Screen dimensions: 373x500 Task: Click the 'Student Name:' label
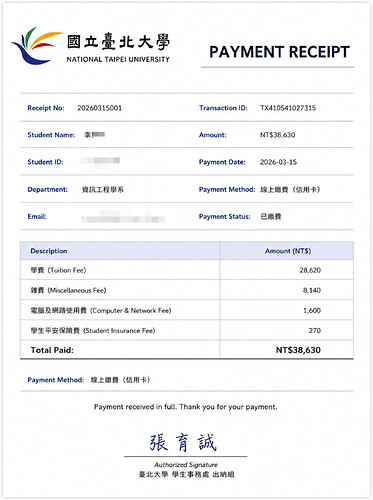coord(51,135)
